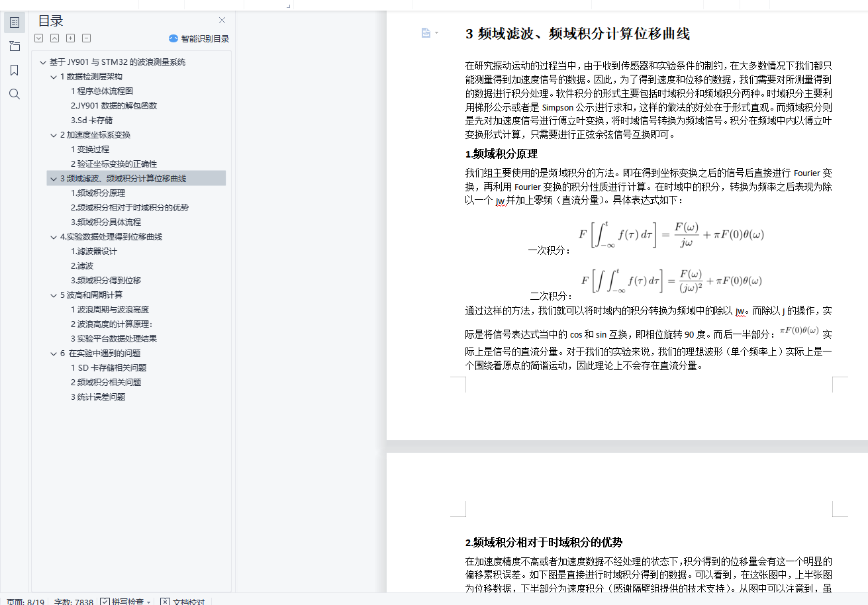Open the 目录 outline panel icon in sidebar
The image size is (868, 605).
coord(15,23)
